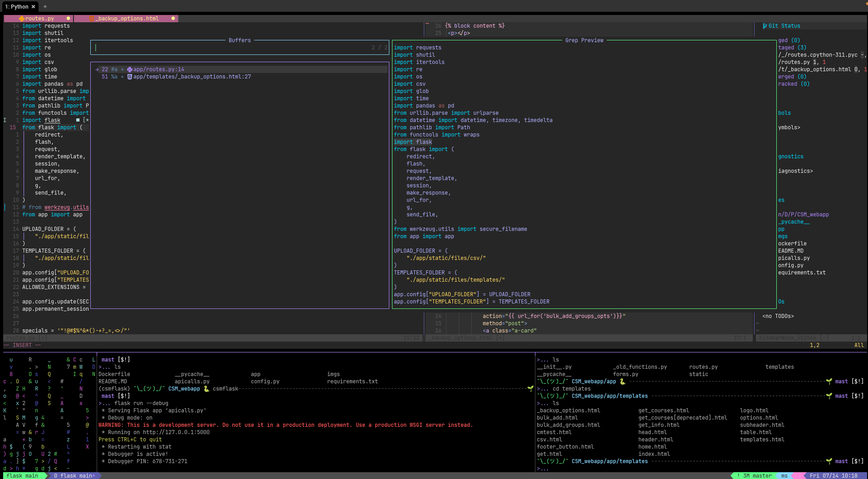Click the 1,2 cursor position indicator
868x479 pixels.
point(814,345)
